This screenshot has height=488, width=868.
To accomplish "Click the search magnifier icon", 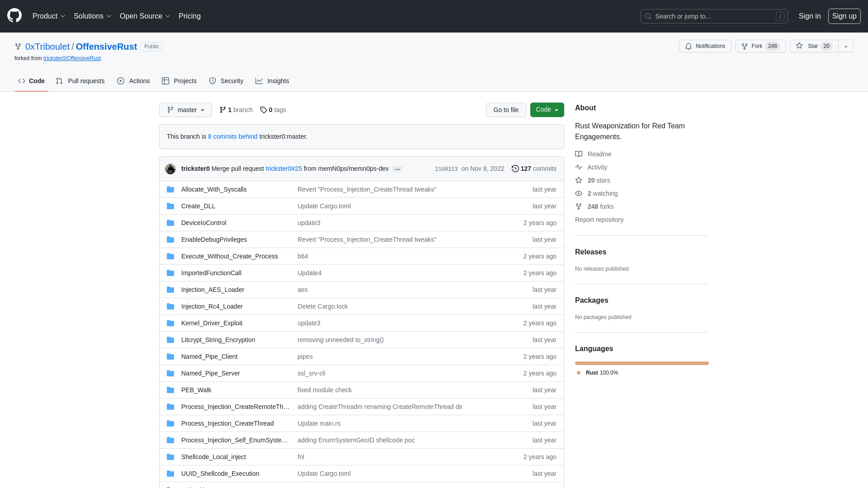I will (648, 16).
